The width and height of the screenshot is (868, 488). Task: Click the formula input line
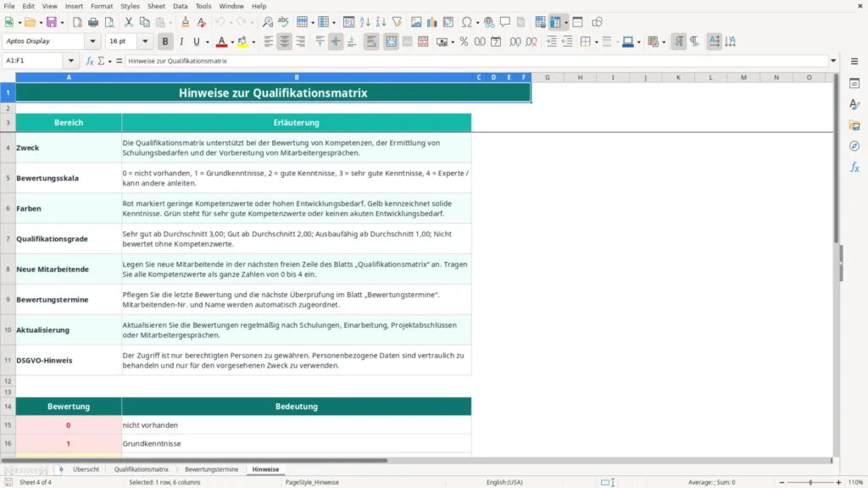(x=476, y=61)
